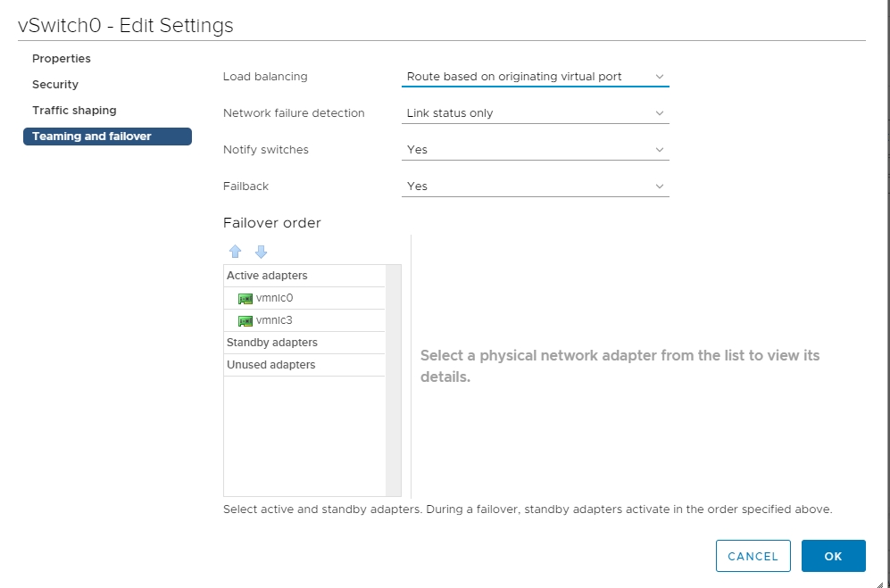This screenshot has height=588, width=890.
Task: Switch to the Properties section
Action: [62, 59]
